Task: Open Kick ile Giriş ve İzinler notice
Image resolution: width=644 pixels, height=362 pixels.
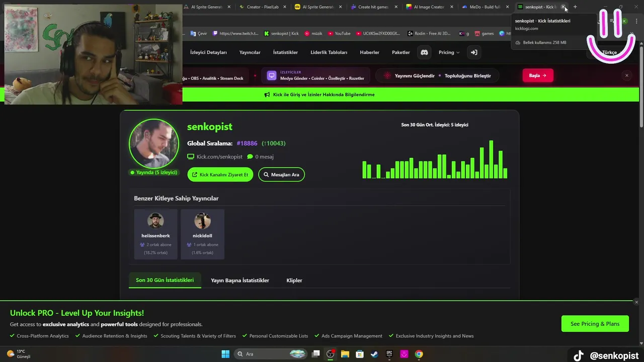Action: pos(324,95)
